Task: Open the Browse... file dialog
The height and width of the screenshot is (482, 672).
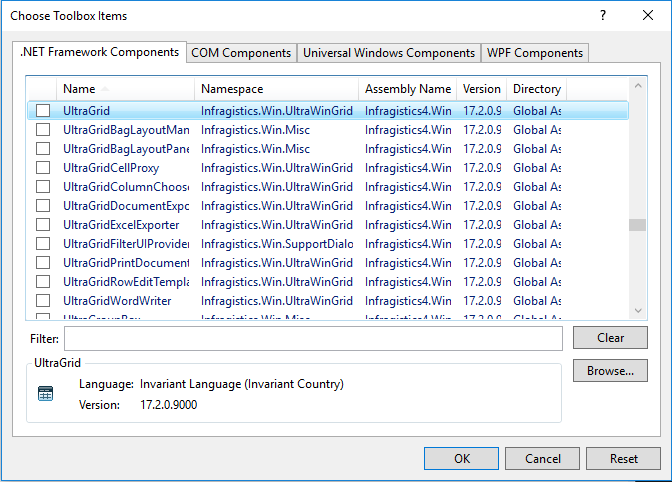Action: (x=610, y=371)
